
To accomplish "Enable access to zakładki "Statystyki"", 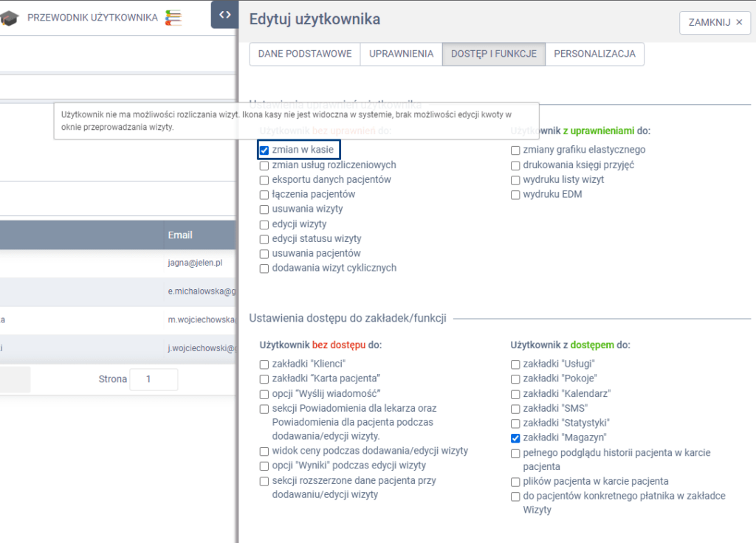I will pyautogui.click(x=515, y=423).
